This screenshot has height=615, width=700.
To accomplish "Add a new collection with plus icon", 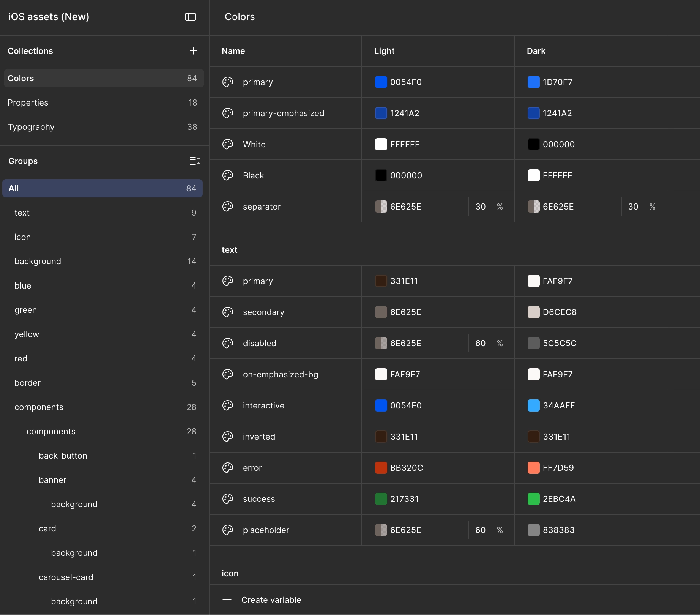I will point(194,51).
